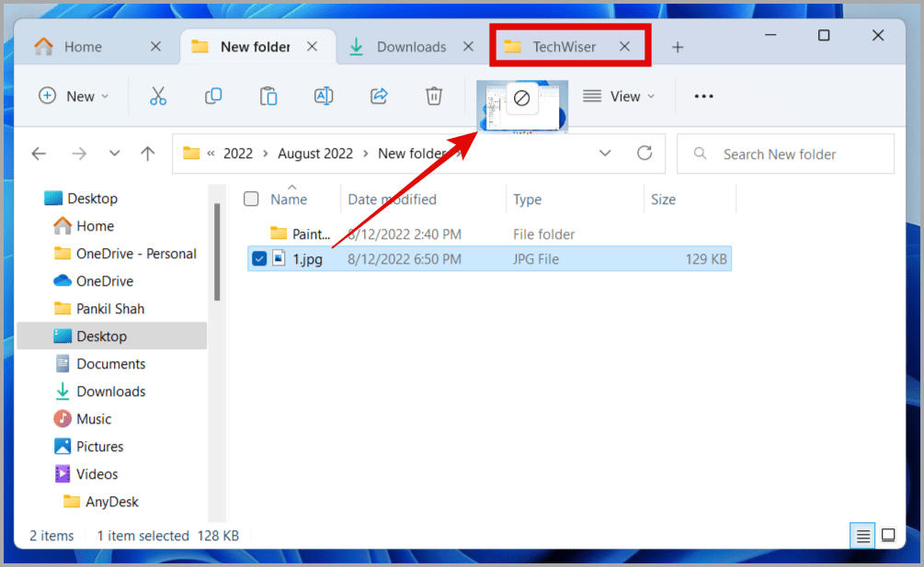The image size is (924, 567).
Task: Switch to the Downloads tab
Action: click(411, 47)
